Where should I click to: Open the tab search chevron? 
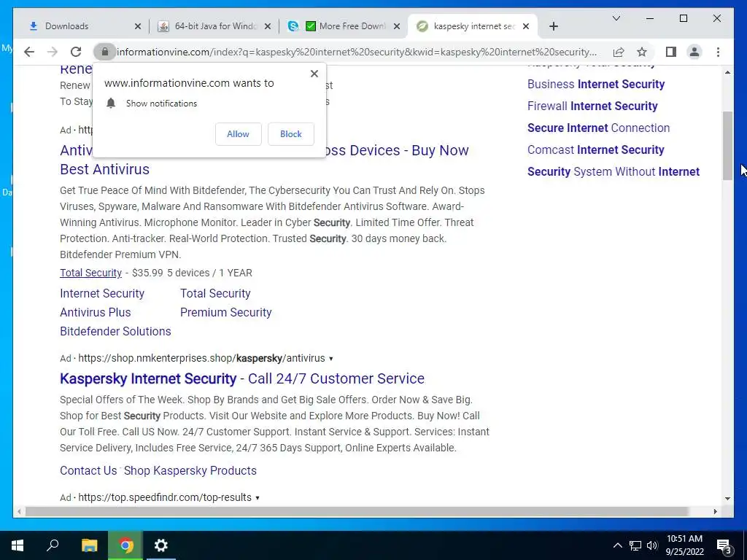coord(616,18)
